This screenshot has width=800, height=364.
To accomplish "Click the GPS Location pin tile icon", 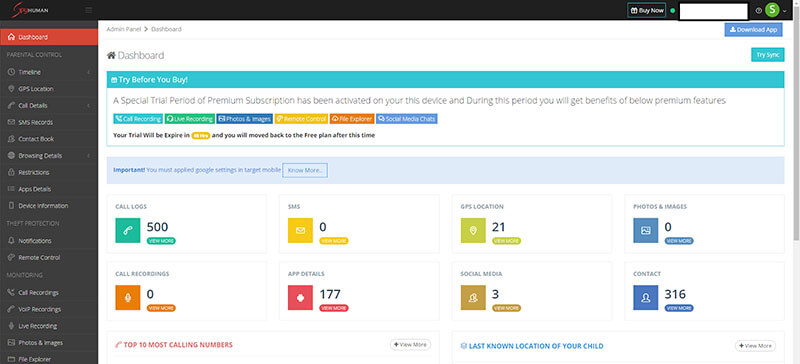I will pos(473,230).
